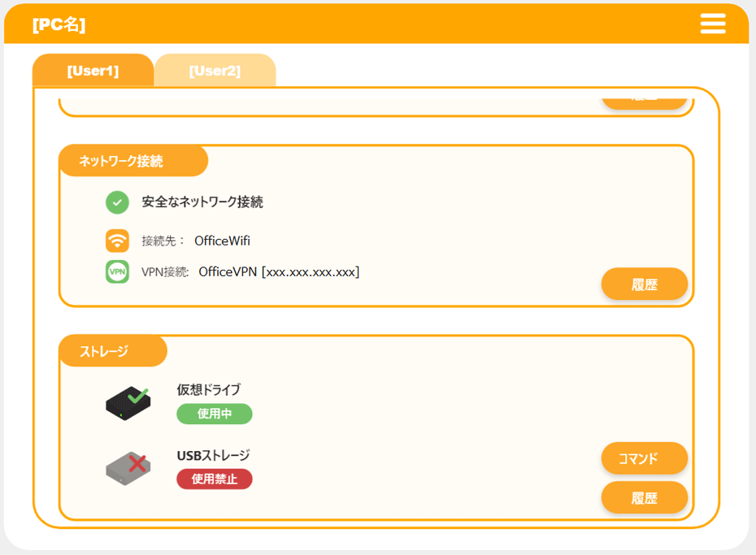756x555 pixels.
Task: Switch to the User2 tab
Action: [215, 71]
